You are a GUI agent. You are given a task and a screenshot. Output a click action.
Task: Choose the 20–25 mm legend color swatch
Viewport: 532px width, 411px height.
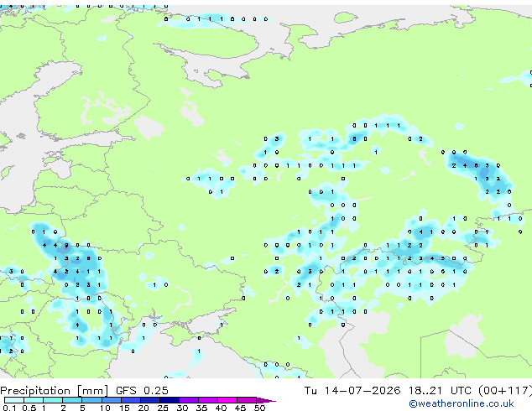150,400
